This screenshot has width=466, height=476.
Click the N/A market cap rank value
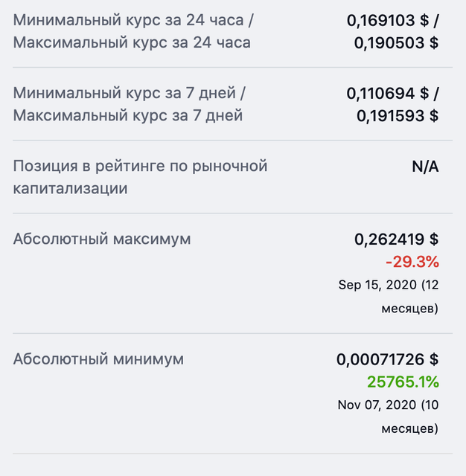(x=425, y=167)
